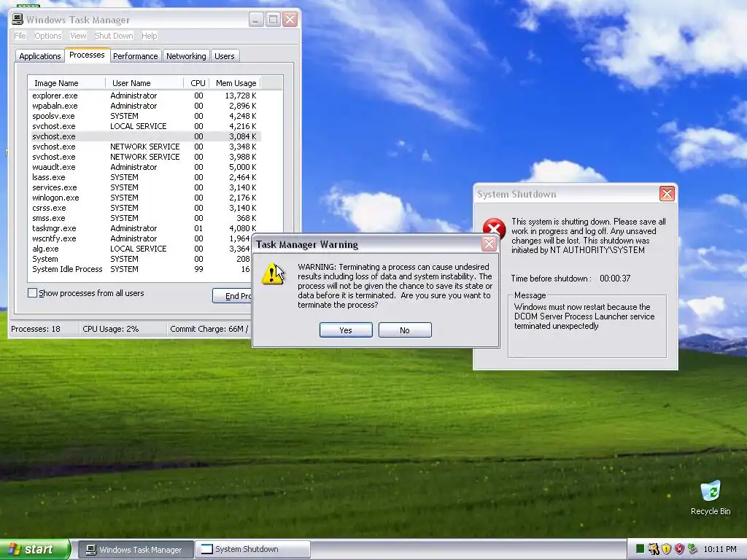Open the Shut Down menu
This screenshot has height=560, width=747.
(x=114, y=36)
